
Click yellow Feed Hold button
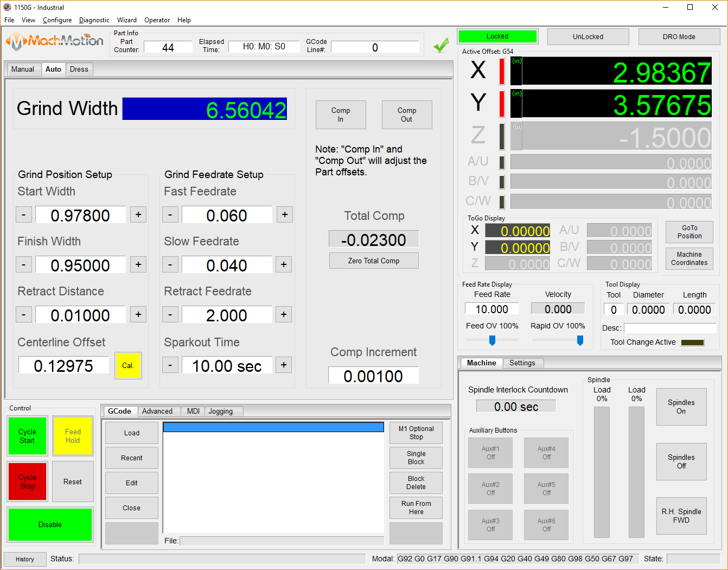pos(73,436)
